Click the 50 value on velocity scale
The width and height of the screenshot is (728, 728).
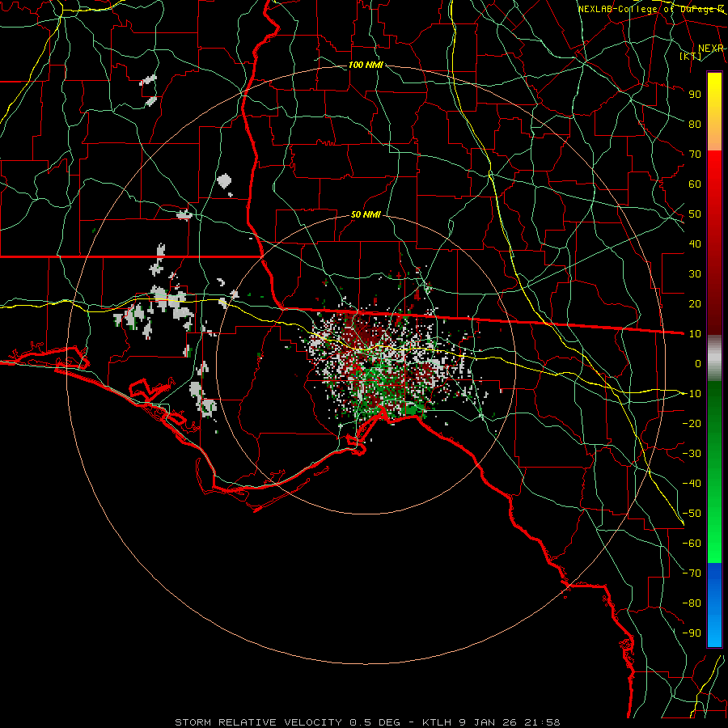click(695, 214)
